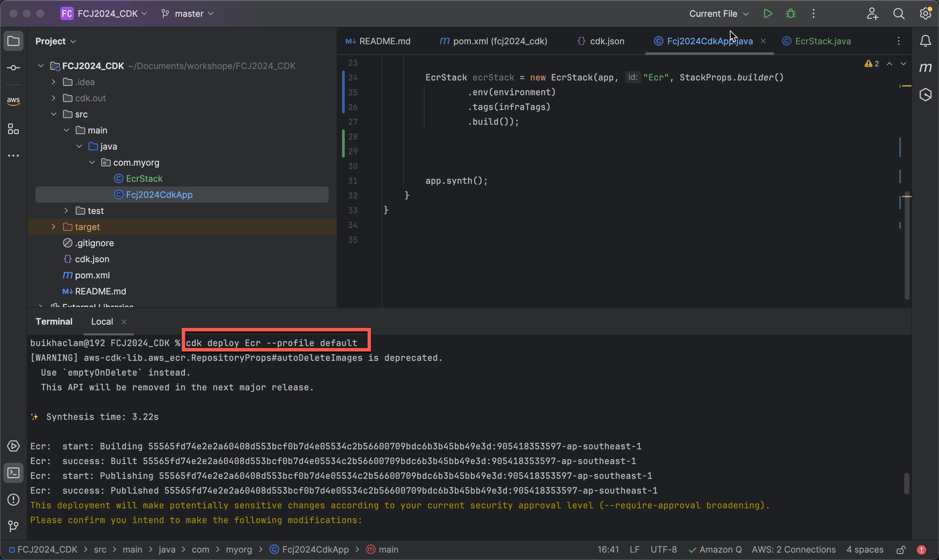Click the LF line separator widget
The width and height of the screenshot is (939, 560).
point(634,549)
